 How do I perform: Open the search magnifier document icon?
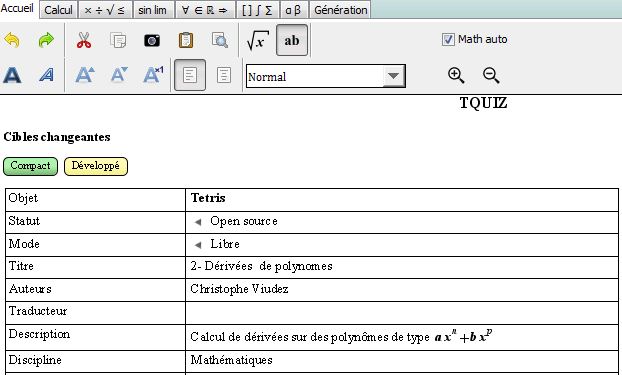click(220, 40)
